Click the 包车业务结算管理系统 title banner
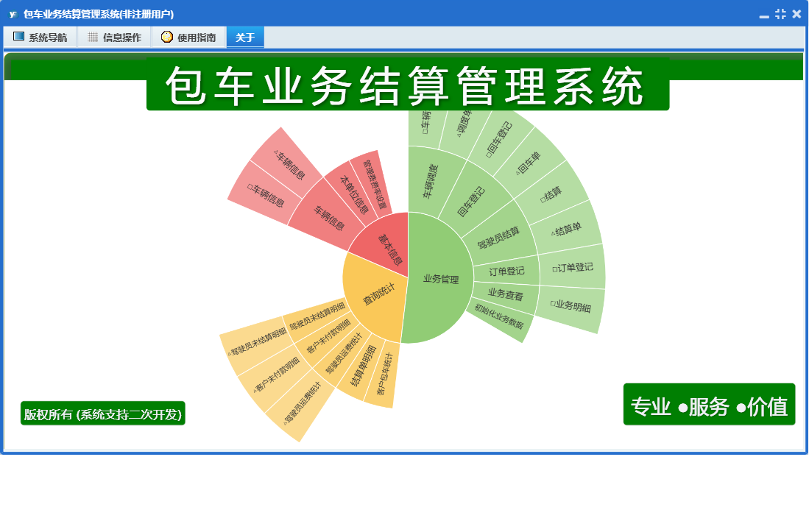Viewport: 809px width, 532px height. coord(408,85)
